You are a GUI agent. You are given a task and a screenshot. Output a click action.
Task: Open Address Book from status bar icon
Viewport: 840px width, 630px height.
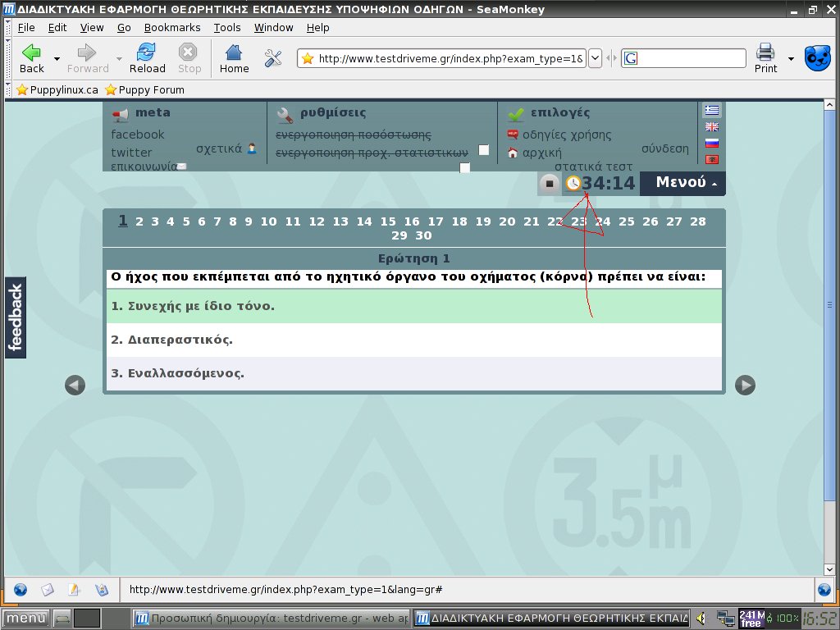101,590
